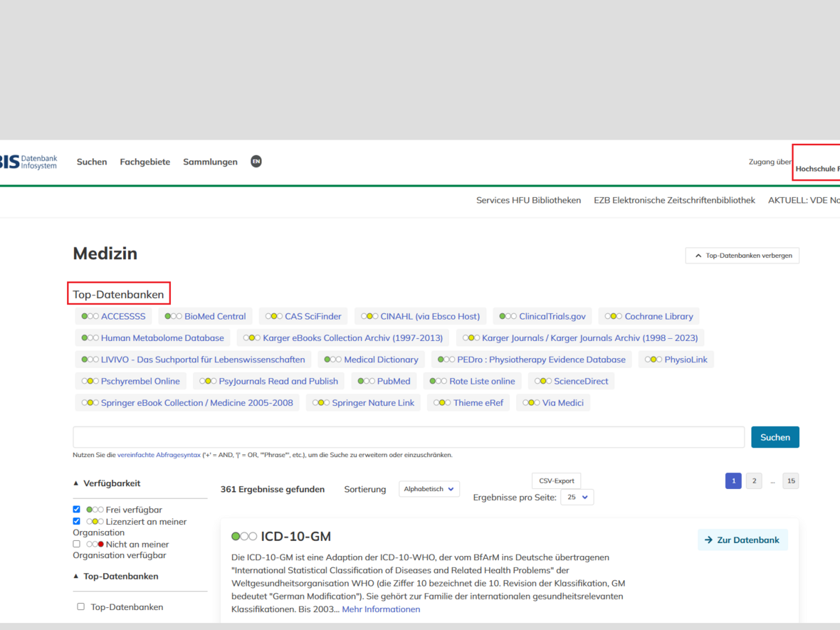This screenshot has width=840, height=630.
Task: Click traffic light icon beside Thieme eRef
Action: pyautogui.click(x=442, y=403)
